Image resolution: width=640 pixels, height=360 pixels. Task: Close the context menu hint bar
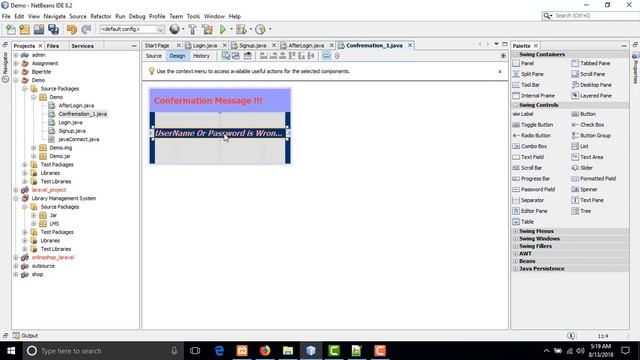pos(500,71)
